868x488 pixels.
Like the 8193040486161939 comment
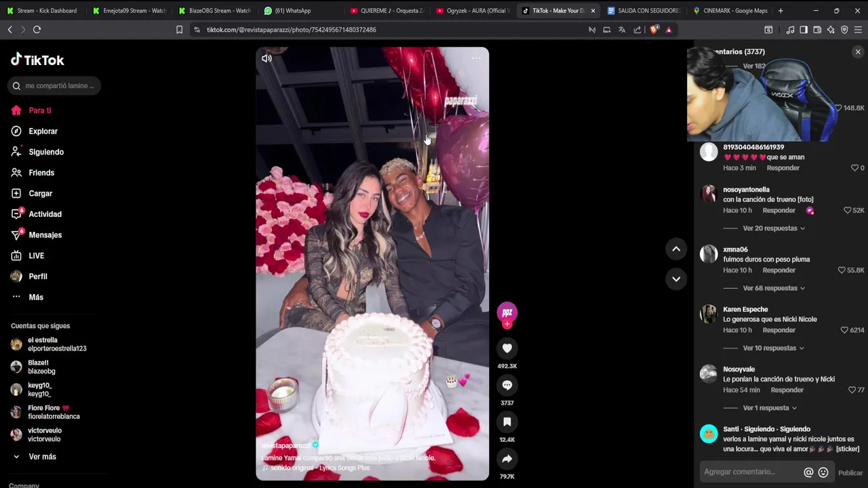[x=855, y=168]
